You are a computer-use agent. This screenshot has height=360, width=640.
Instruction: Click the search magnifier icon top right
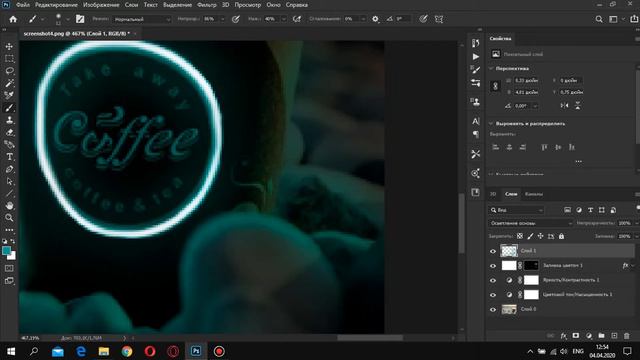[x=599, y=19]
